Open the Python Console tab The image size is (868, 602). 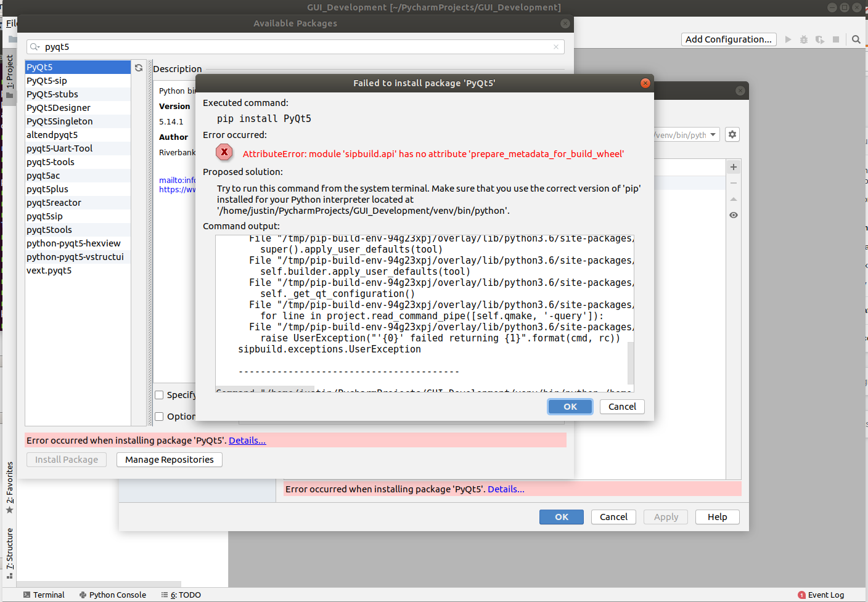coord(113,595)
